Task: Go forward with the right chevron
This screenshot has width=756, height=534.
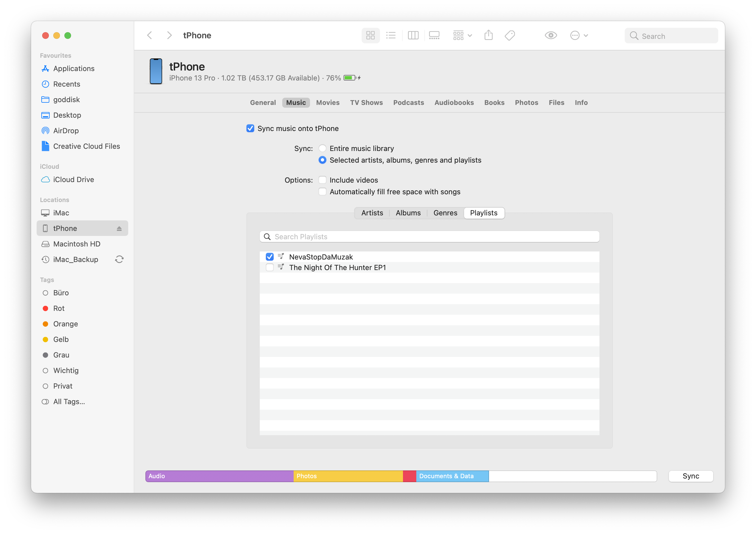Action: pyautogui.click(x=169, y=35)
